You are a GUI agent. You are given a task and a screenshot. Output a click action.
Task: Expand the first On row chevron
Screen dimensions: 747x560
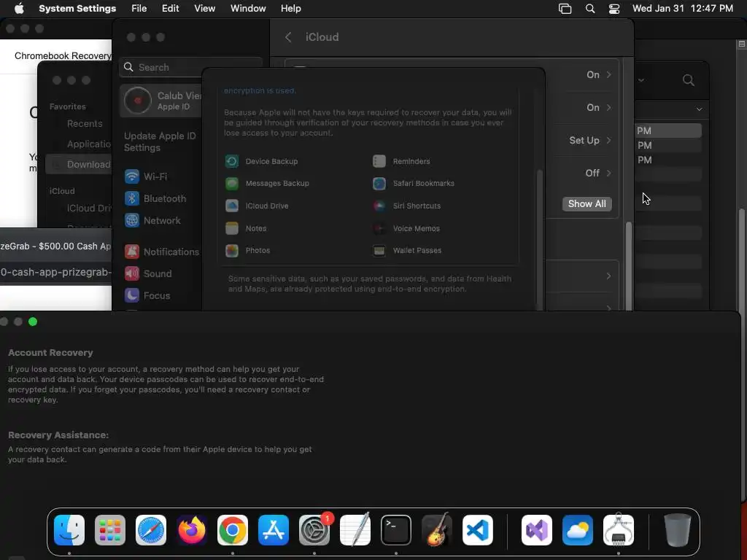[608, 75]
